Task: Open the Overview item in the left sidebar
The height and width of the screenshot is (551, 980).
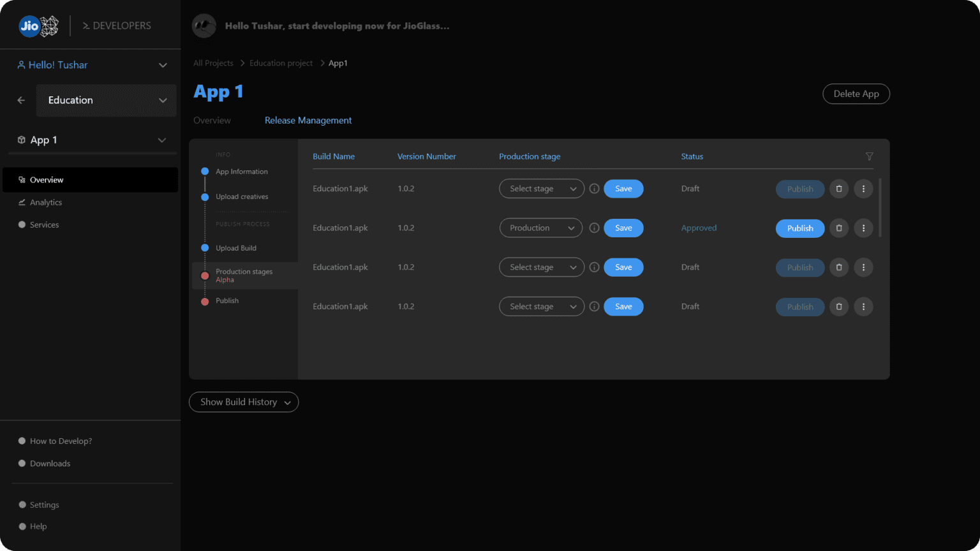Action: pyautogui.click(x=90, y=180)
